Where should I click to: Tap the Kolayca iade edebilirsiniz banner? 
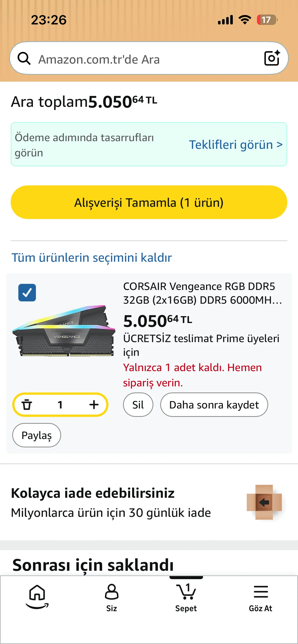[149, 502]
